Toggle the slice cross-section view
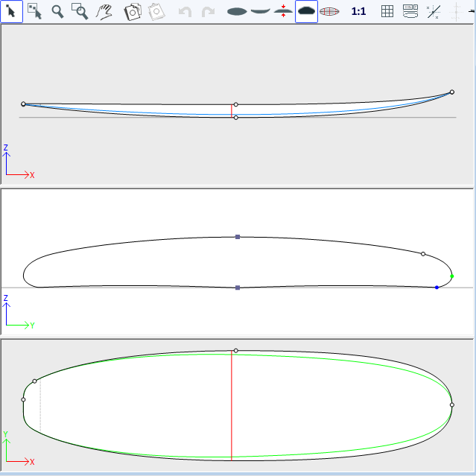 coord(307,11)
